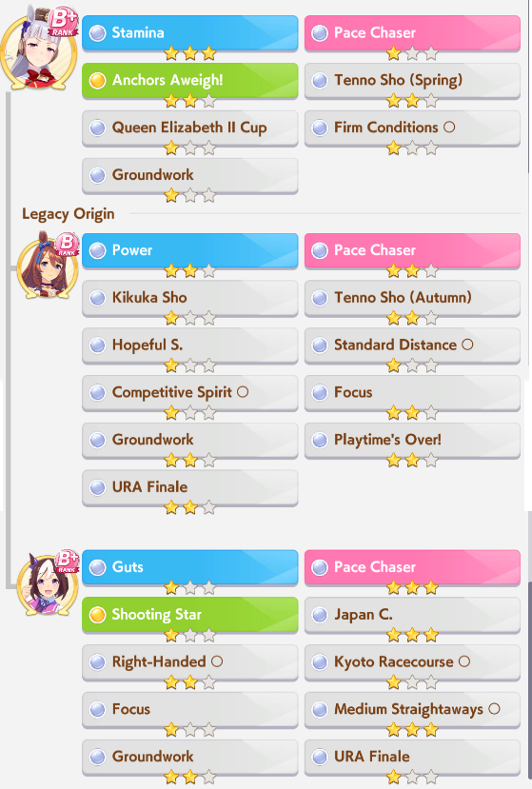Click the brown-haired Legacy Origin character portrait
Screen dimensions: 532x789
48,265
